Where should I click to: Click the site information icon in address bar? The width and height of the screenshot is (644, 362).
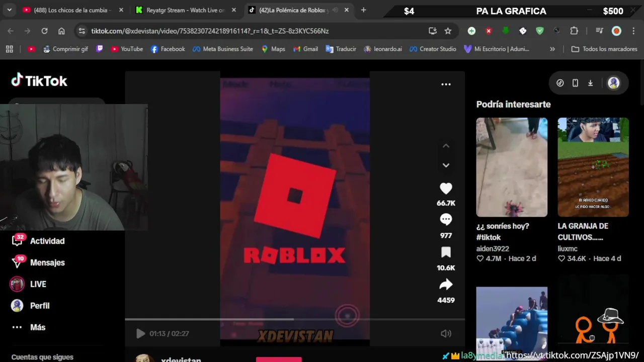[82, 31]
